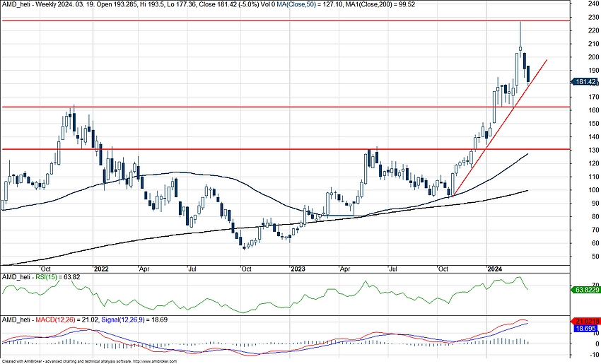The width and height of the screenshot is (601, 364).
Task: Click the 80 label on the price axis
Action: point(596,216)
